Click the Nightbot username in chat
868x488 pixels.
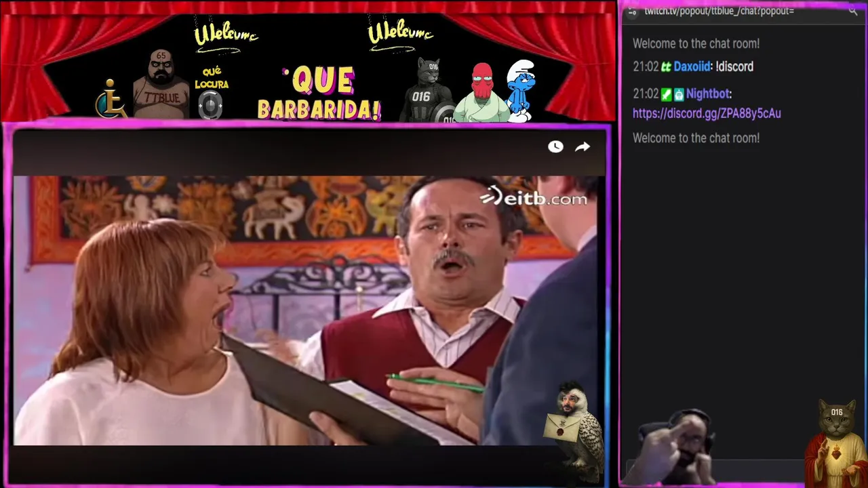pos(708,94)
